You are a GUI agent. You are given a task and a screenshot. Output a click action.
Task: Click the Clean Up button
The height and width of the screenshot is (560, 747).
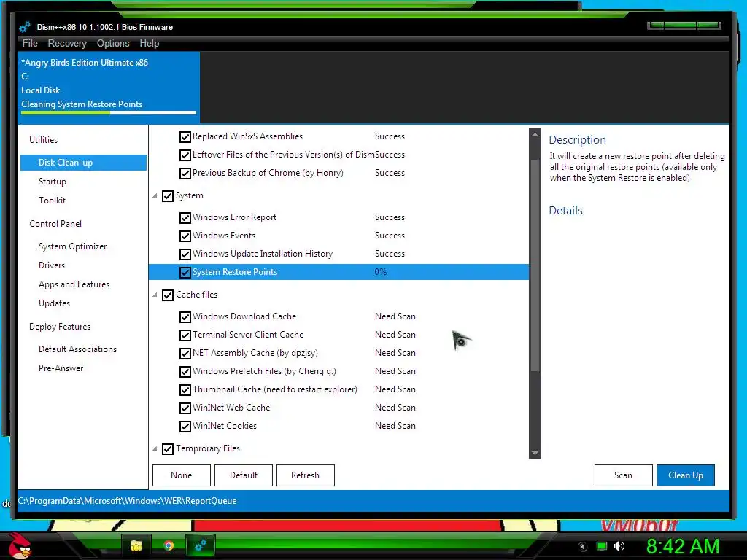click(x=686, y=475)
